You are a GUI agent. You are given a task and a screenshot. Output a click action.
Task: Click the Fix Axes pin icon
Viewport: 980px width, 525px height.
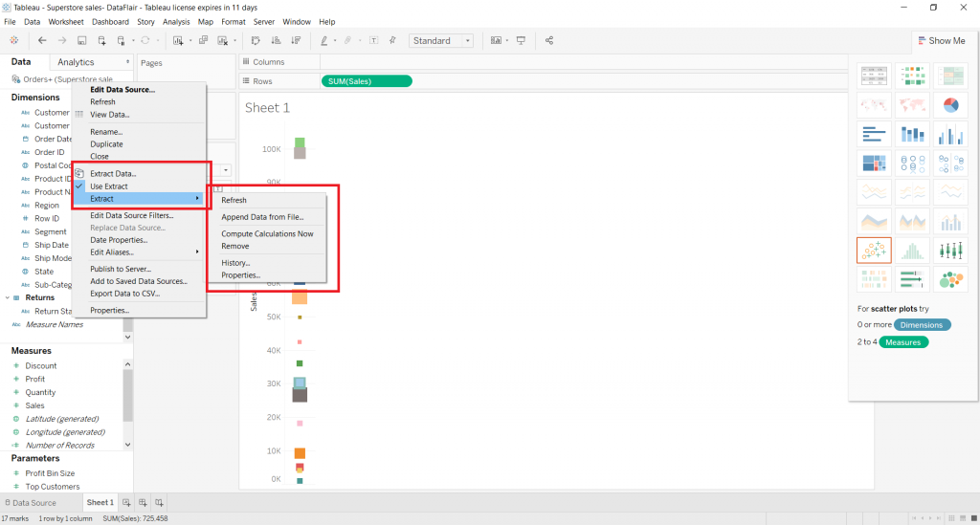(x=392, y=40)
